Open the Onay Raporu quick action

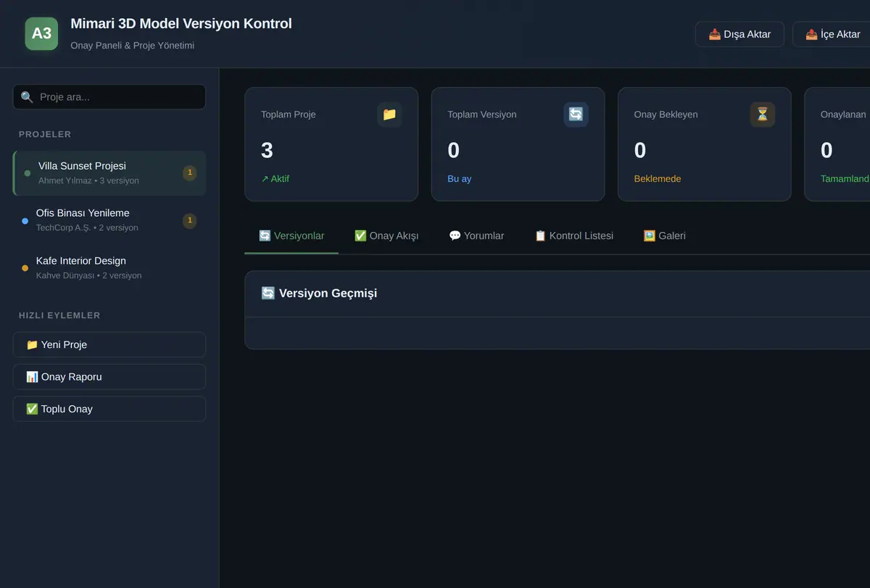(x=109, y=377)
